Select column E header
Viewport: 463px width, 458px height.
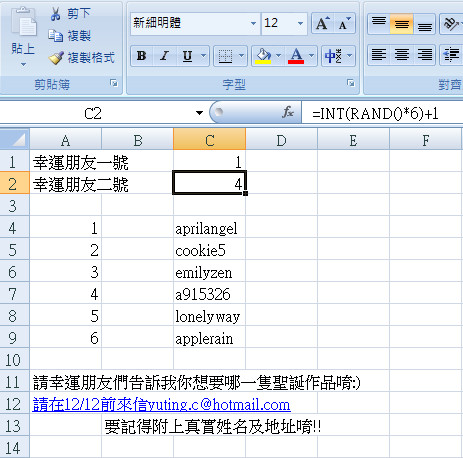click(x=353, y=140)
